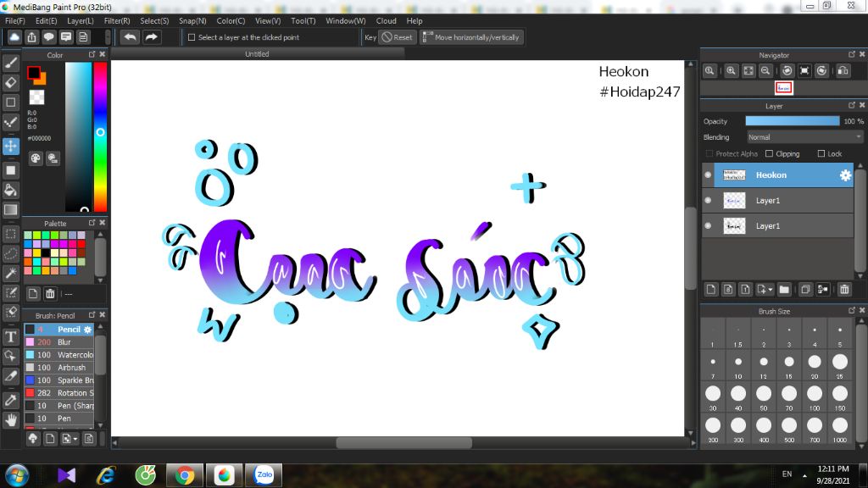Add new layer in Layer panel
This screenshot has height=488, width=868.
click(x=711, y=290)
